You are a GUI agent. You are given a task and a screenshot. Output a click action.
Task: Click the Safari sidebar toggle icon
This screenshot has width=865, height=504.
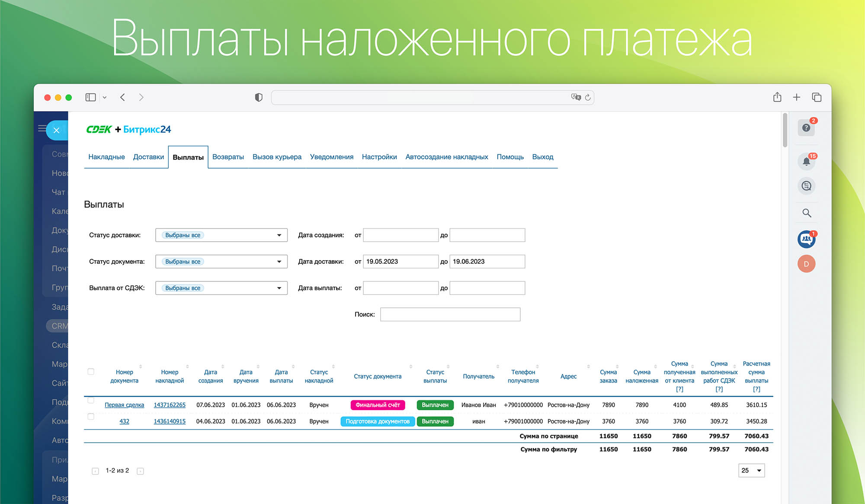point(90,97)
